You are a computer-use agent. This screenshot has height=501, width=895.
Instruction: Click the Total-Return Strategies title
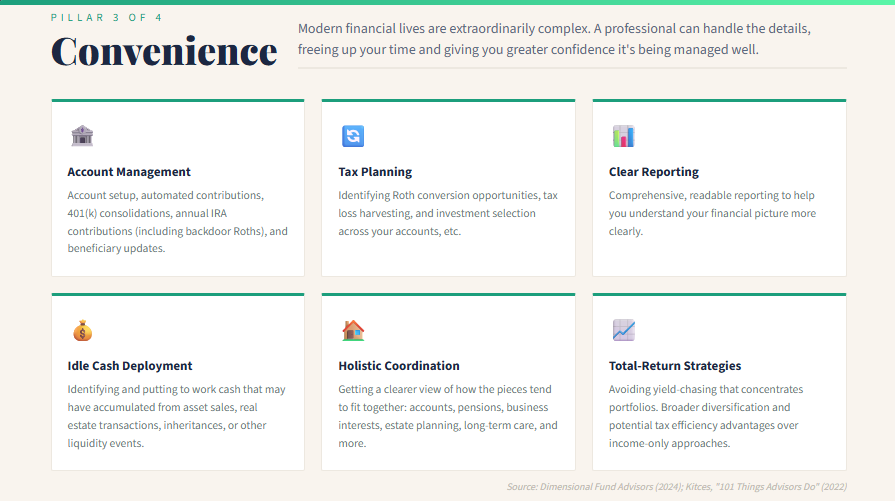click(675, 366)
